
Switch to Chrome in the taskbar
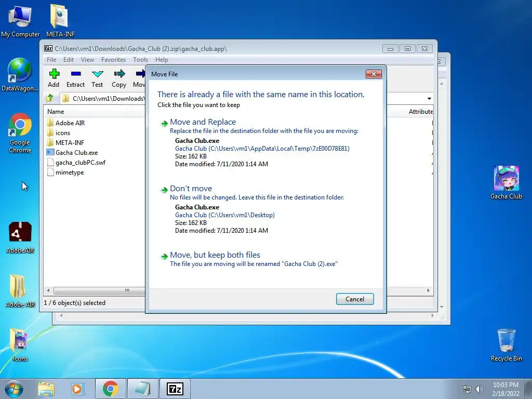(111, 389)
